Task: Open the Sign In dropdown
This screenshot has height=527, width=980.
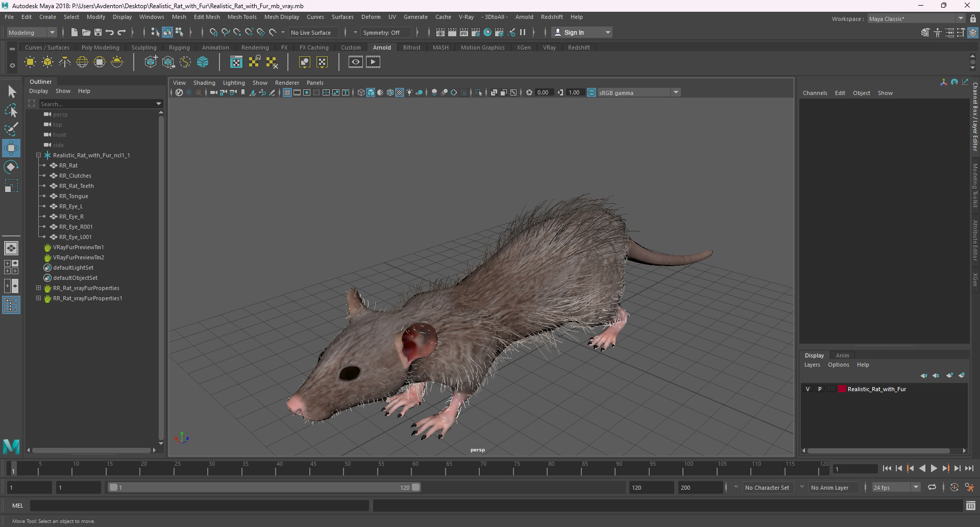Action: (x=582, y=32)
